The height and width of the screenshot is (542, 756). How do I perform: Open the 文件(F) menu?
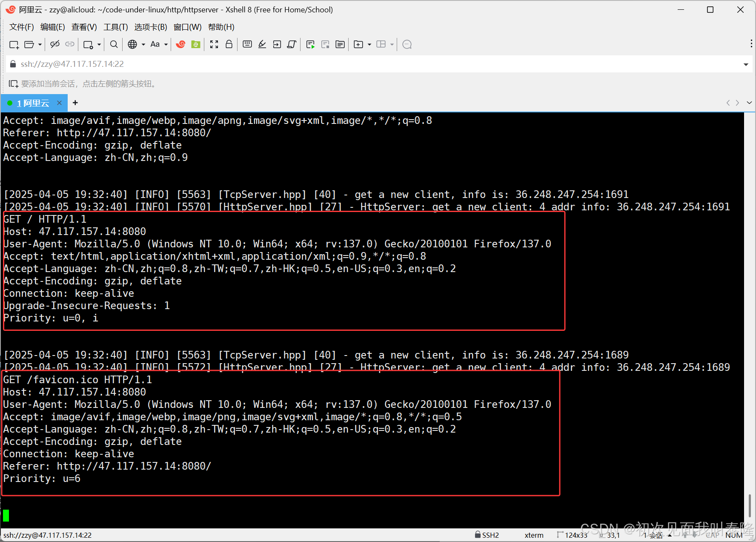(22, 27)
